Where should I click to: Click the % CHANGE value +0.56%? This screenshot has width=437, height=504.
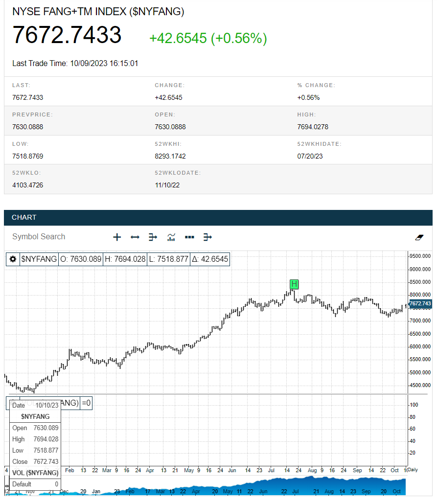click(x=308, y=98)
